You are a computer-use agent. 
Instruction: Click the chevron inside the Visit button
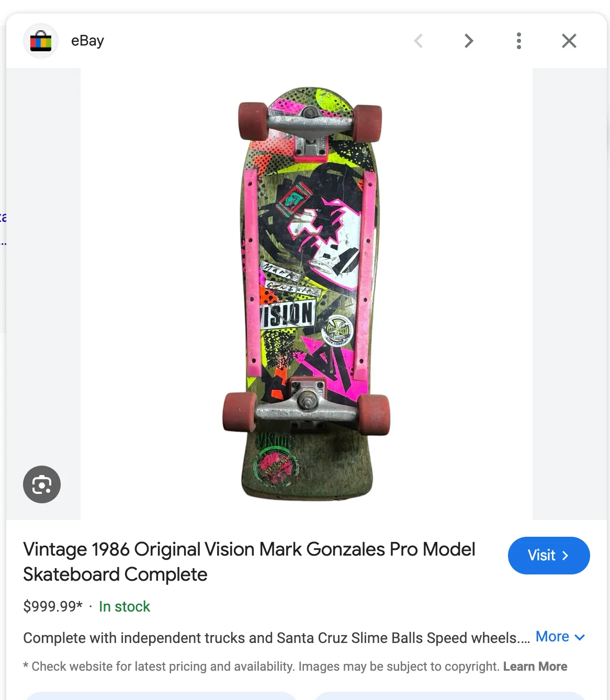point(566,556)
